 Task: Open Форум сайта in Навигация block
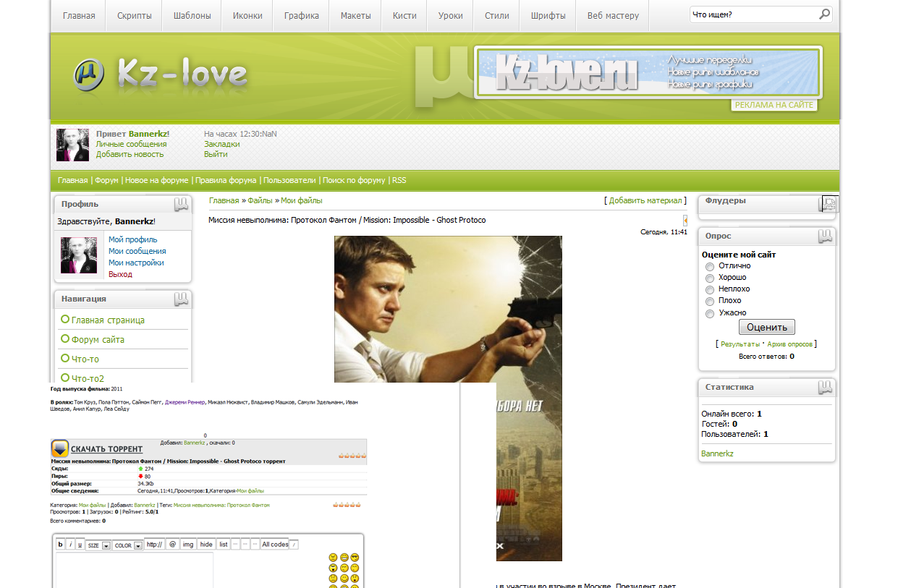[x=98, y=339]
